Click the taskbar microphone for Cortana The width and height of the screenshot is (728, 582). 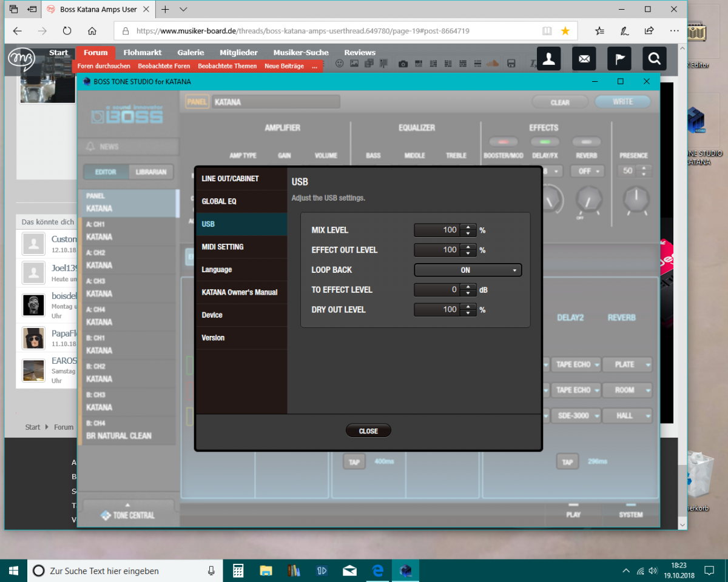[x=211, y=570]
